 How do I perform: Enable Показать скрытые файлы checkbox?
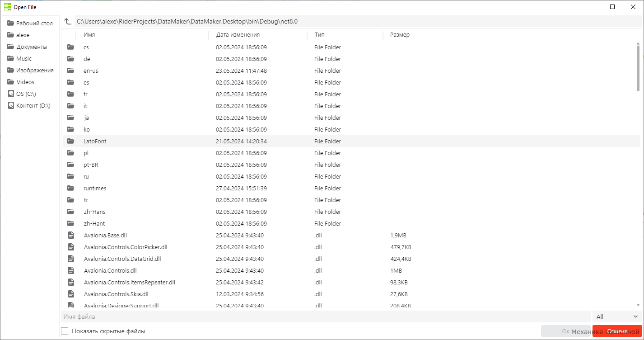pyautogui.click(x=65, y=331)
